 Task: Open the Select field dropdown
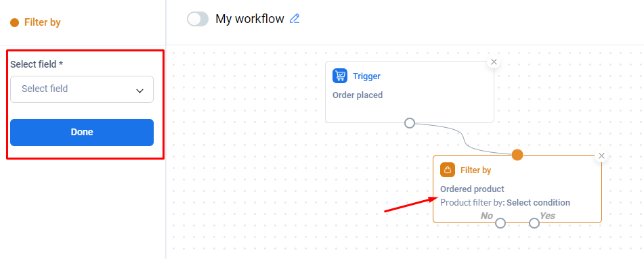pyautogui.click(x=82, y=89)
